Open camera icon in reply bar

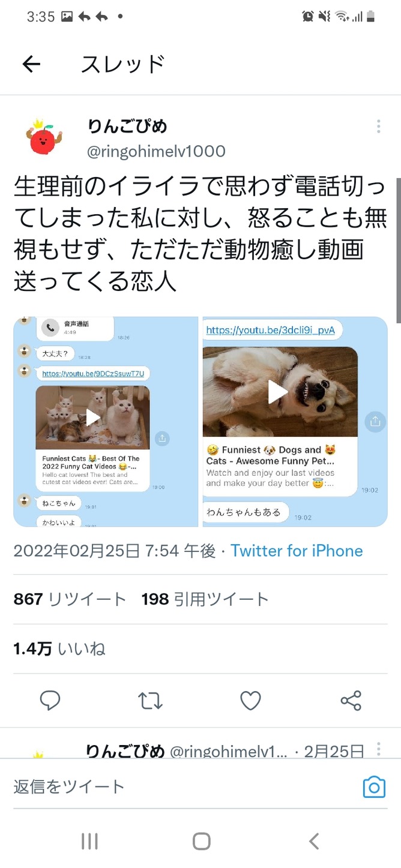pyautogui.click(x=374, y=787)
